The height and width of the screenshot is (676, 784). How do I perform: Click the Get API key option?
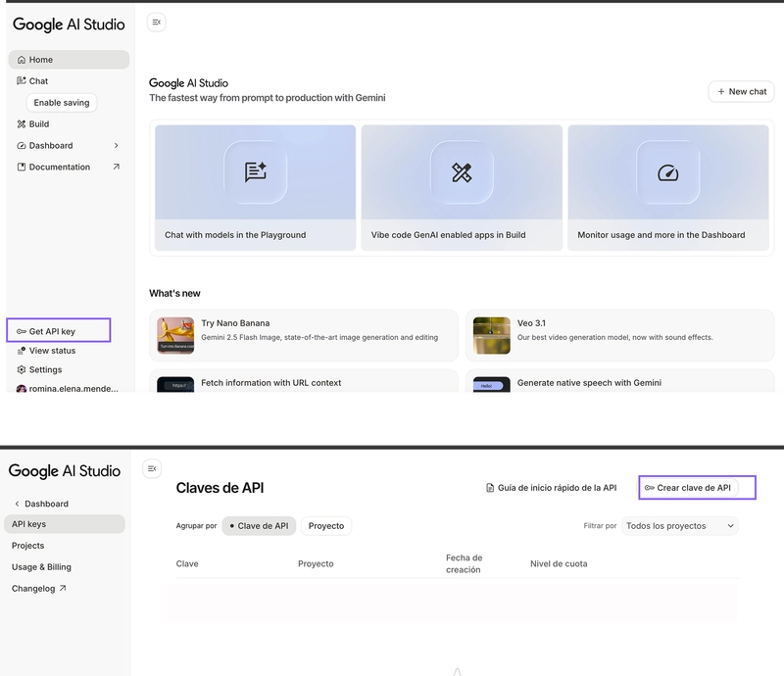(x=52, y=332)
